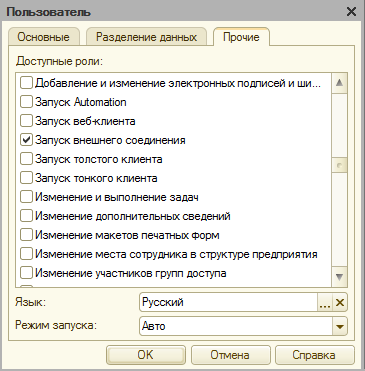365x371 pixels.
Task: Select the Прочие tab
Action: pos(241,37)
